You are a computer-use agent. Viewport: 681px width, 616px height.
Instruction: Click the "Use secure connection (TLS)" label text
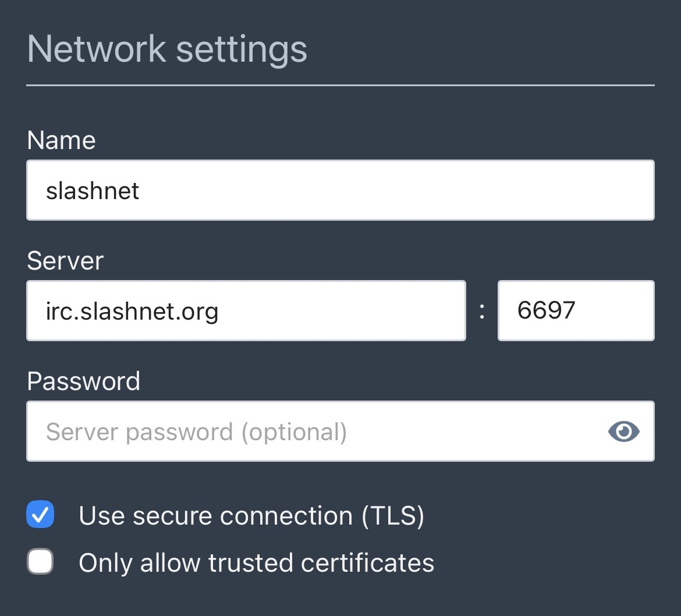tap(251, 516)
